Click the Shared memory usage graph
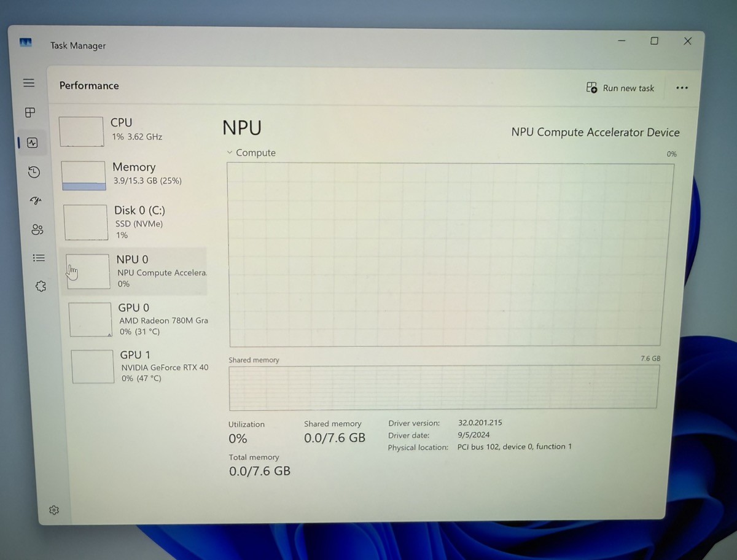737x560 pixels. coord(443,387)
